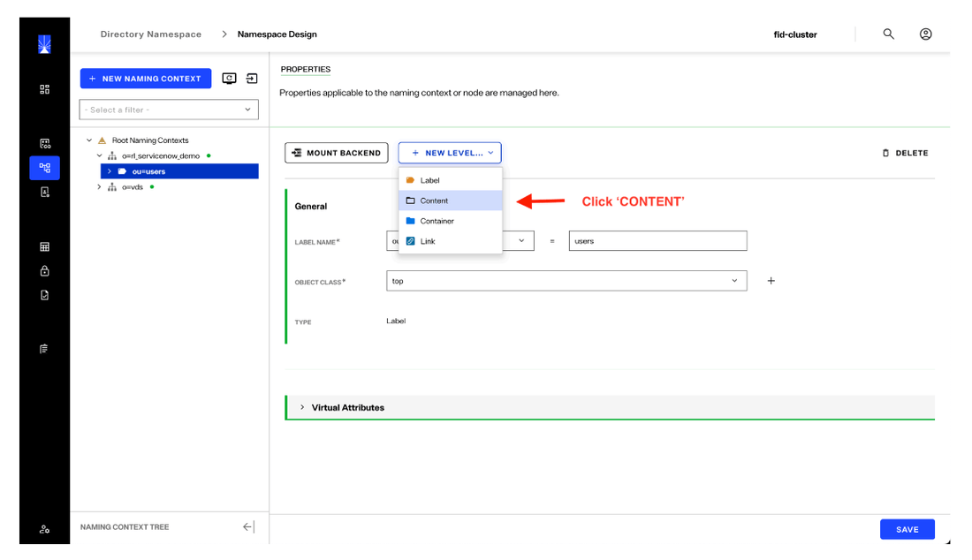Open the data catalog sidebar icon below dashboard

(x=45, y=144)
